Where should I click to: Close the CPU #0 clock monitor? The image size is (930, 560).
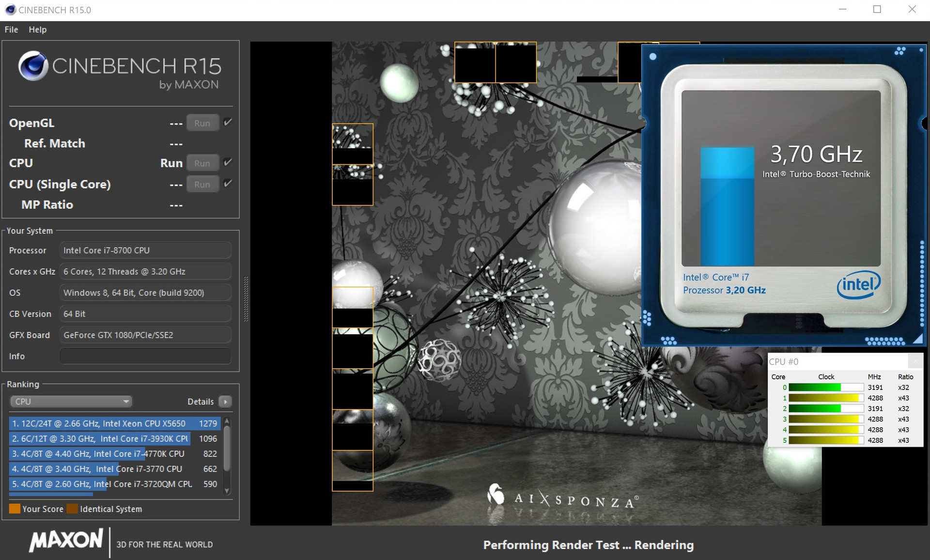[915, 361]
